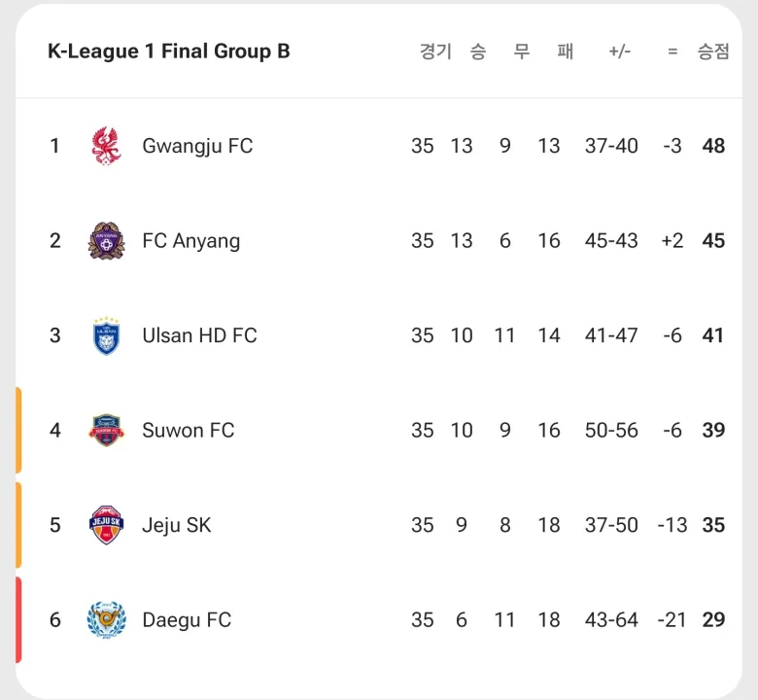The width and height of the screenshot is (758, 700).
Task: Click the Ulsan HD FC crest
Action: point(106,335)
